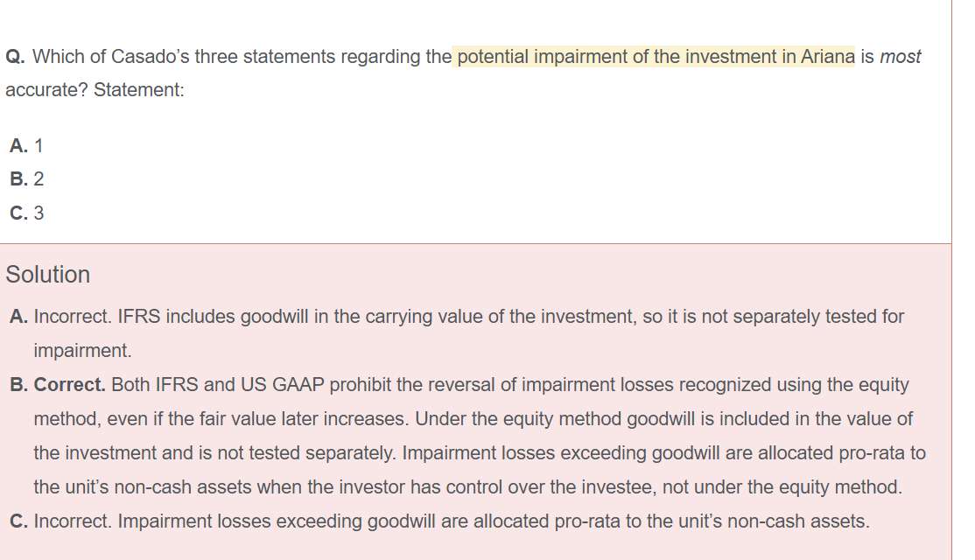Click the Solution heading
The width and height of the screenshot is (975, 560).
pyautogui.click(x=48, y=275)
